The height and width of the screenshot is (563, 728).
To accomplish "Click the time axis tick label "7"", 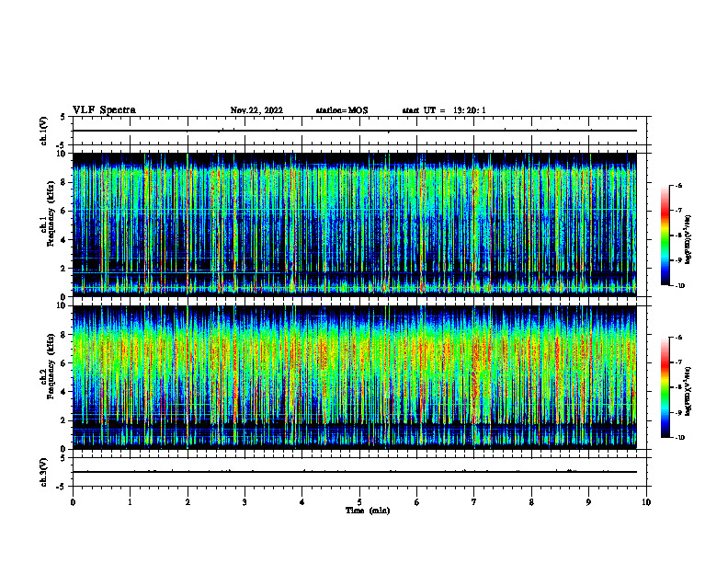I will tap(474, 502).
